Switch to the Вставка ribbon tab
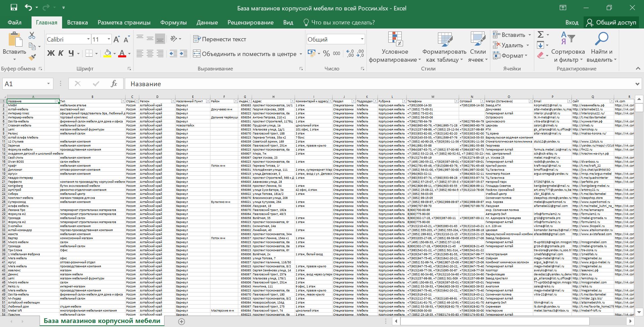Screen dimensions: 644x327 point(77,22)
